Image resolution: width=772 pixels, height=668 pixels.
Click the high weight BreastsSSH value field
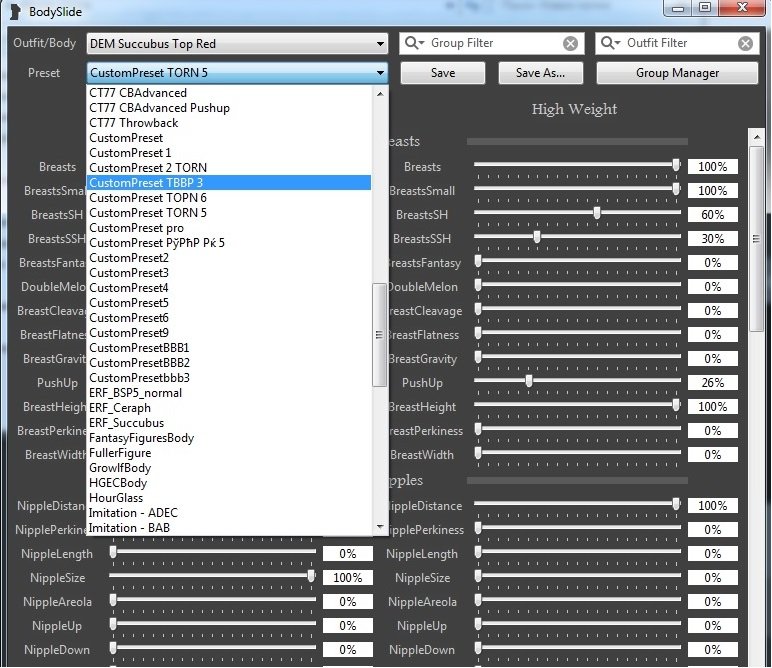712,239
